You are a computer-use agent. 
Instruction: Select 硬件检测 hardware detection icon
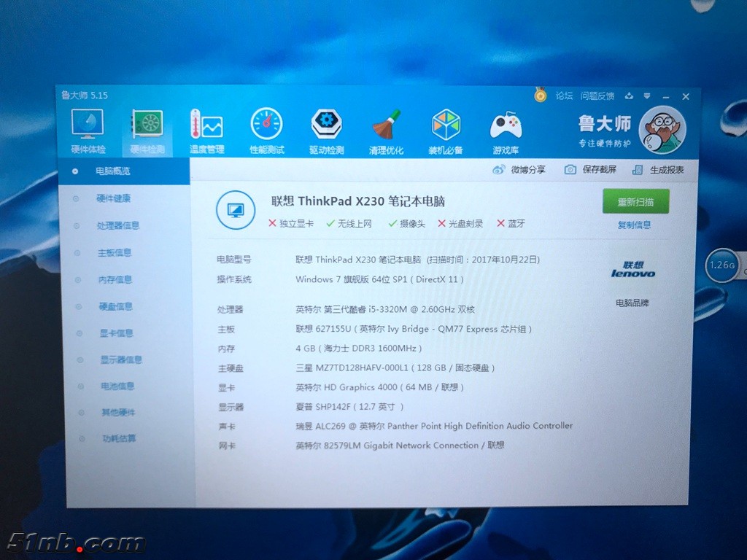[147, 131]
